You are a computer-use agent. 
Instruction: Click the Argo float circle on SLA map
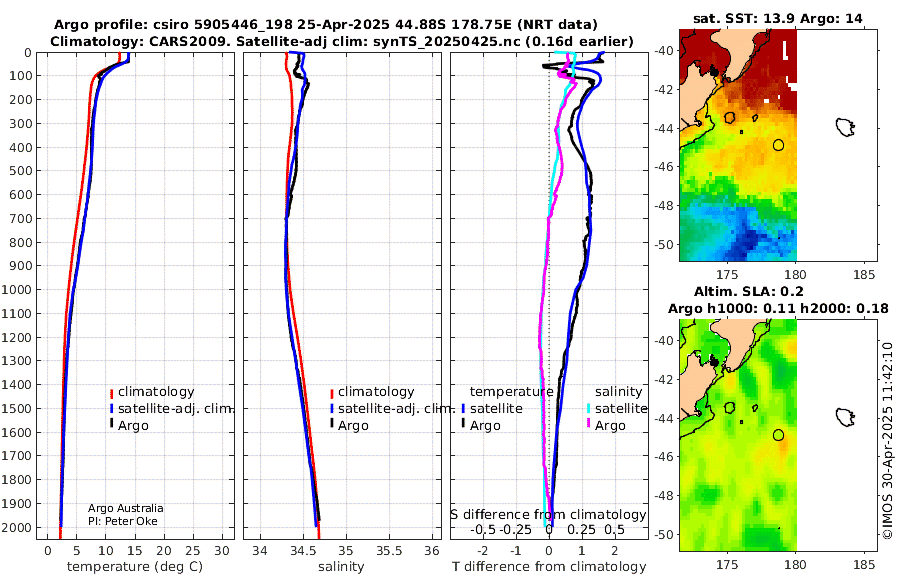778,435
